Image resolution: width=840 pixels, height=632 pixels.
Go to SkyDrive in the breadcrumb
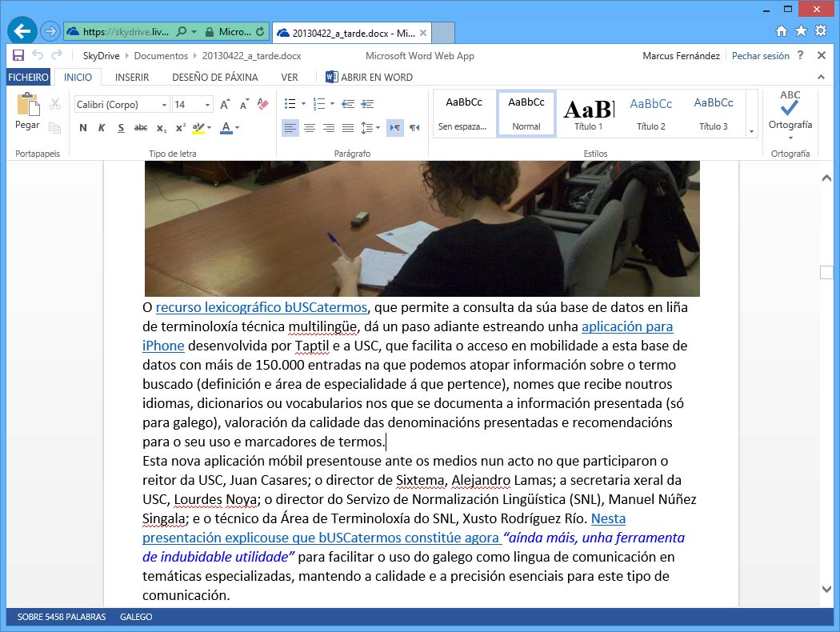click(x=102, y=56)
